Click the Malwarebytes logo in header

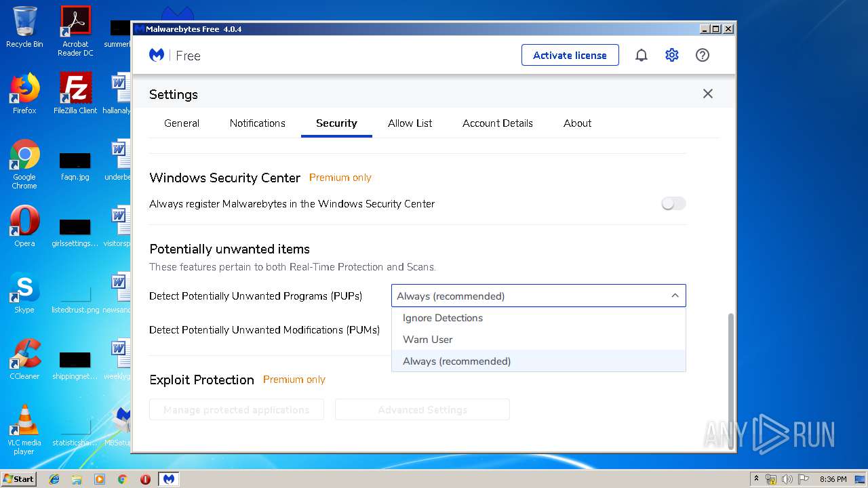coord(157,56)
